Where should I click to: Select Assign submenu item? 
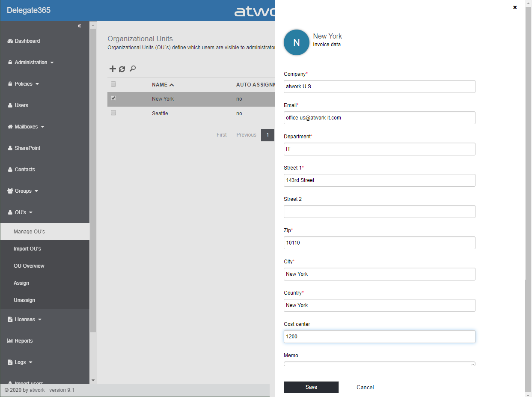pos(45,283)
